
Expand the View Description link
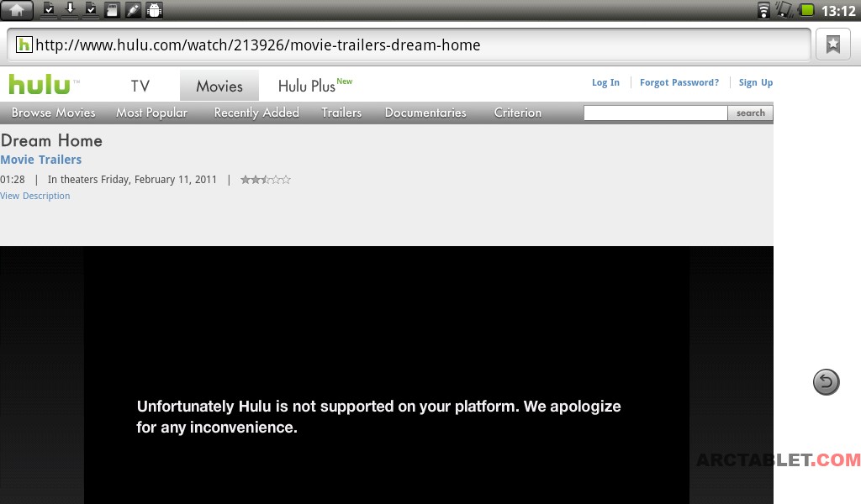35,196
